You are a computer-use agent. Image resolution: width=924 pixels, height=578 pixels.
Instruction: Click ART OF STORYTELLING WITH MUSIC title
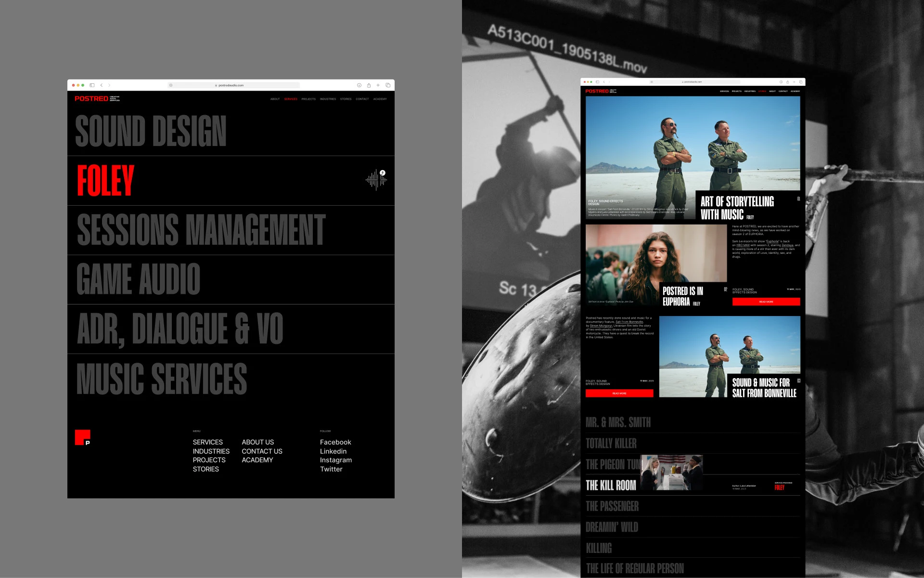(737, 208)
